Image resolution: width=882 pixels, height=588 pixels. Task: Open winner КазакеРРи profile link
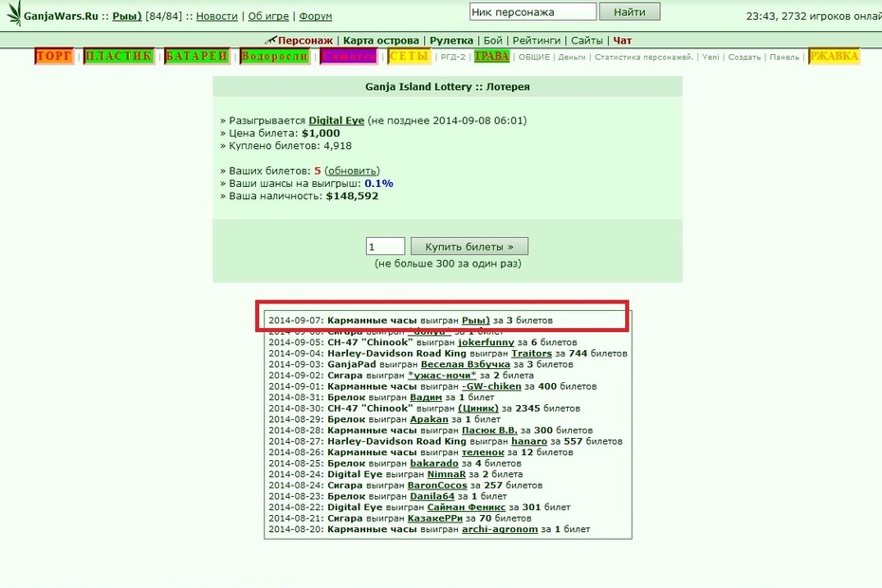pyautogui.click(x=434, y=518)
